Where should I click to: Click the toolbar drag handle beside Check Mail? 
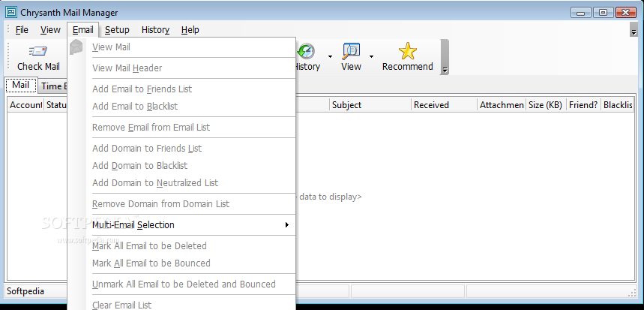(x=7, y=56)
